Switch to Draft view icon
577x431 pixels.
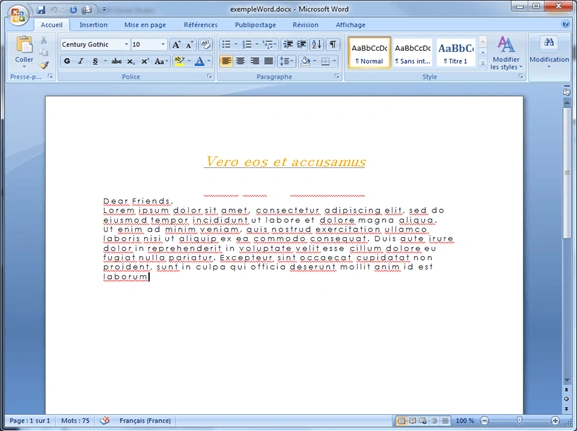pos(445,420)
